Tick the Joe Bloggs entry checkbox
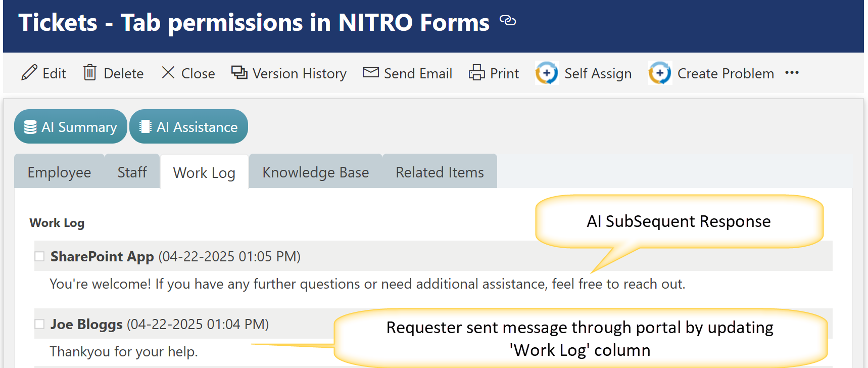Image resolution: width=868 pixels, height=368 pixels. [x=39, y=324]
